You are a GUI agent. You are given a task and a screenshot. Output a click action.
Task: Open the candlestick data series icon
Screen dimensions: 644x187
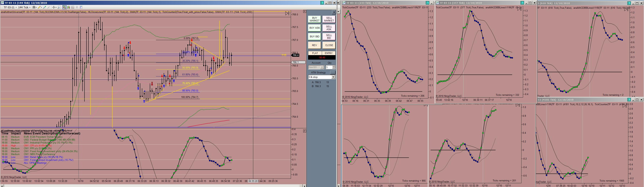[69, 7]
